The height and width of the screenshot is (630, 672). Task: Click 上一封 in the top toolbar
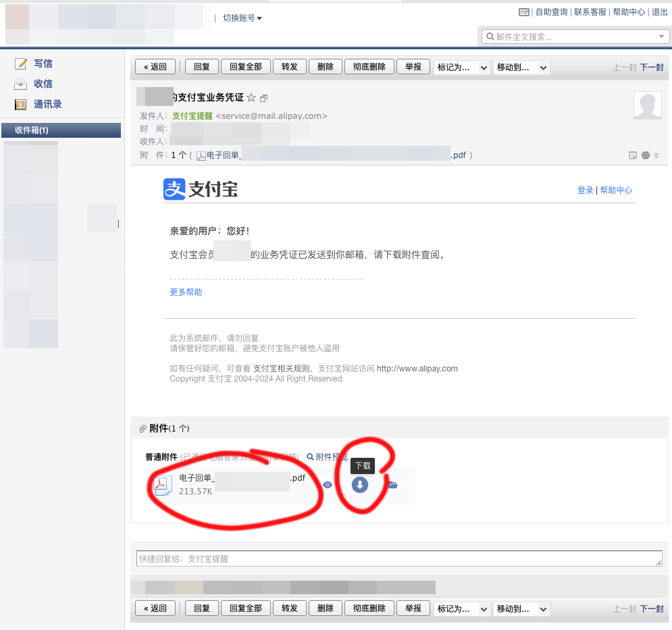(x=625, y=68)
